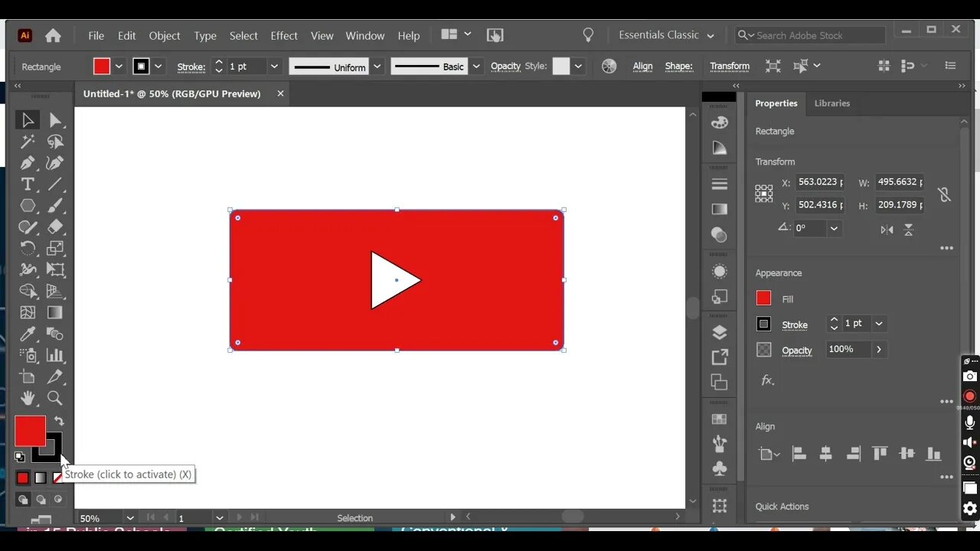
Task: Open the fx effects button
Action: 767,380
